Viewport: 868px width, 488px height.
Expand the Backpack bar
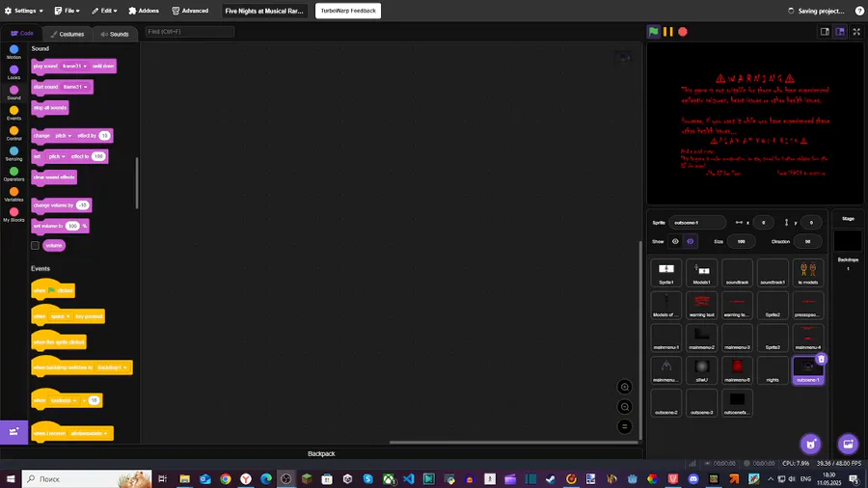pos(321,453)
